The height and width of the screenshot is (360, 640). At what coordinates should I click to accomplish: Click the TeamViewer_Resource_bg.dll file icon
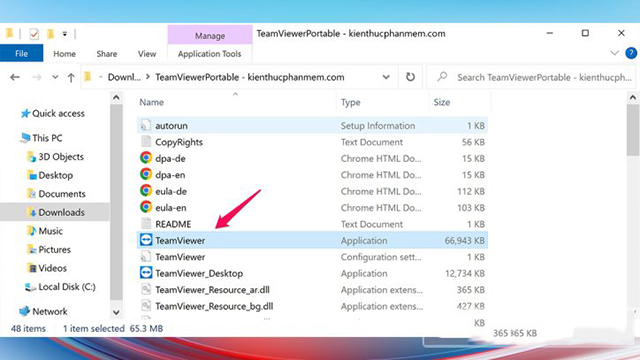point(146,306)
